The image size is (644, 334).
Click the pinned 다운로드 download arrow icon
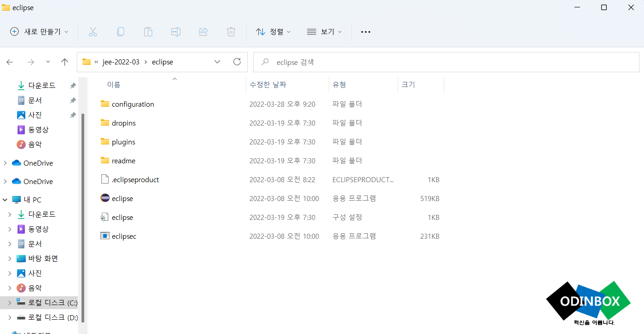tap(21, 86)
